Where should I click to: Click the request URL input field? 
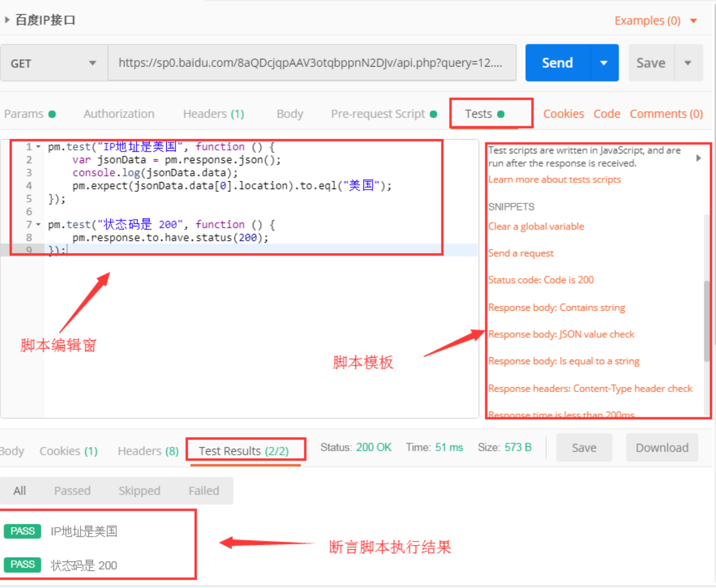coord(312,63)
